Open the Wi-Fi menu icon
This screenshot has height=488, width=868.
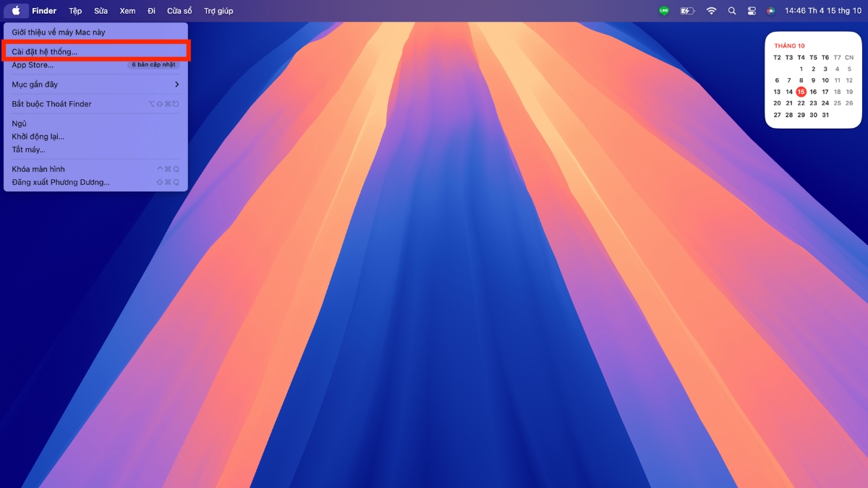[711, 11]
